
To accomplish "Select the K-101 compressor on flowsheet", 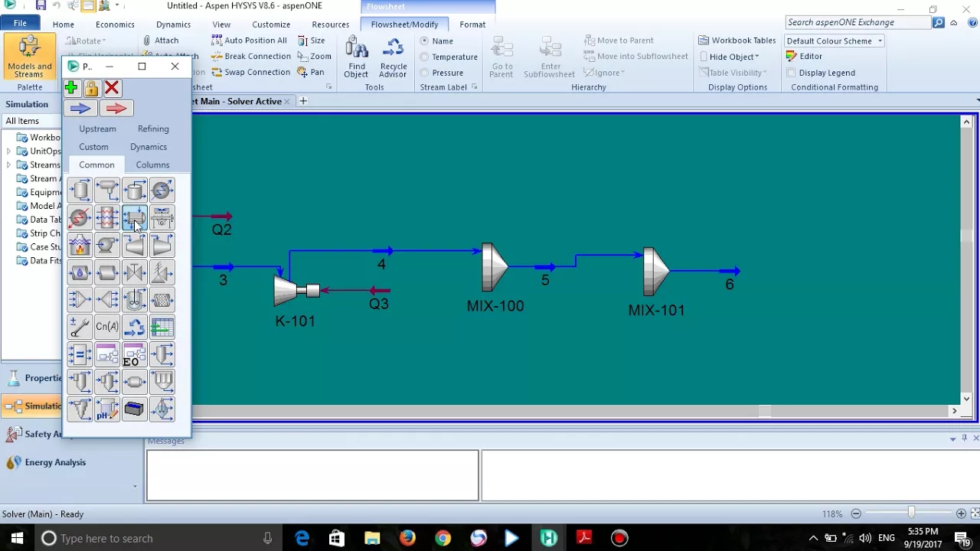I will 296,290.
